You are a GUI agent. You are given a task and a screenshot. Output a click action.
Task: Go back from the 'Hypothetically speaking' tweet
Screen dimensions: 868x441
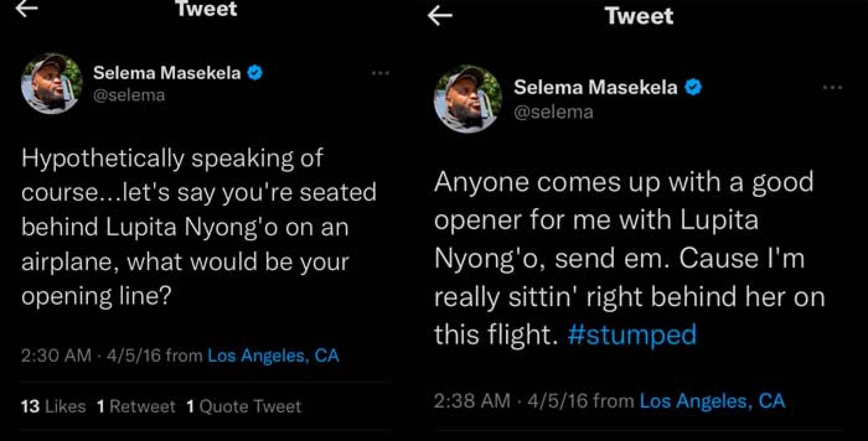[27, 9]
